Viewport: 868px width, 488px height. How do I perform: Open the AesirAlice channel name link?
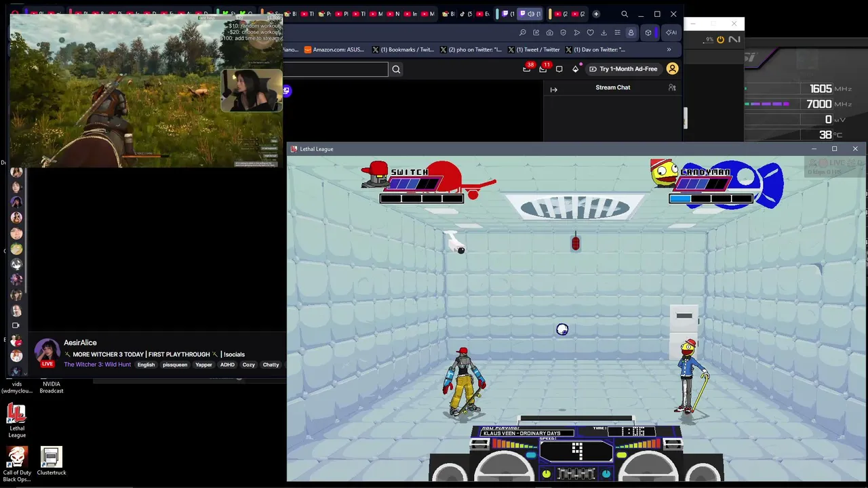pyautogui.click(x=80, y=343)
